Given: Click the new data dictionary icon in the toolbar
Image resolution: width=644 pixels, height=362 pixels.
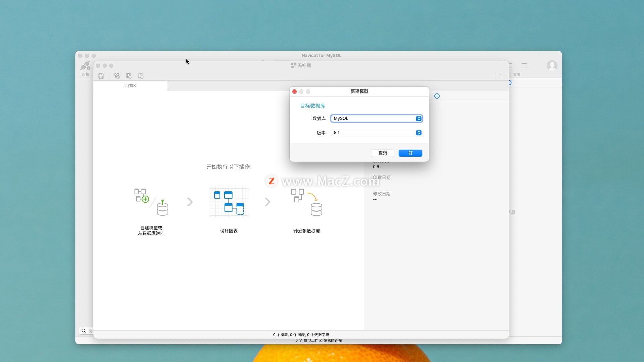Looking at the screenshot, I should (141, 76).
